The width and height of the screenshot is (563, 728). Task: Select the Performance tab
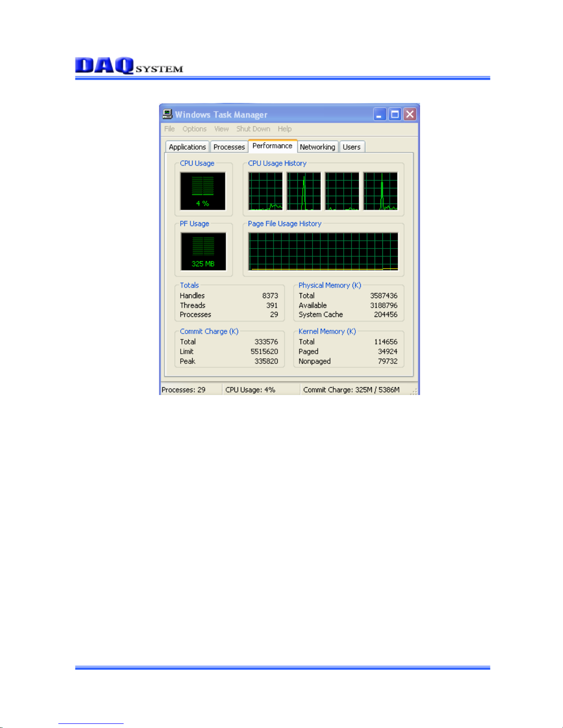273,146
